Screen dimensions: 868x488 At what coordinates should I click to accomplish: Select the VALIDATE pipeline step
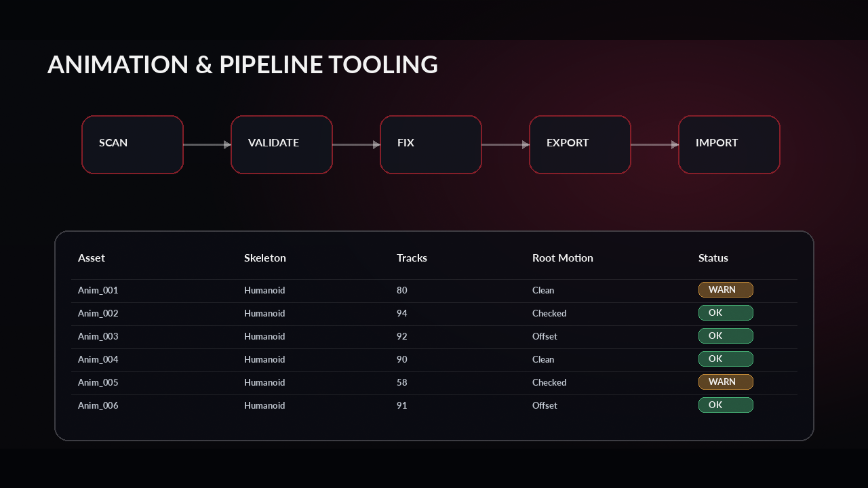point(281,144)
